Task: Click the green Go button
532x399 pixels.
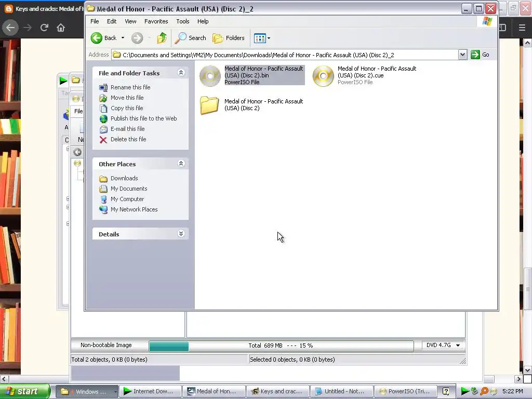Action: pyautogui.click(x=480, y=55)
